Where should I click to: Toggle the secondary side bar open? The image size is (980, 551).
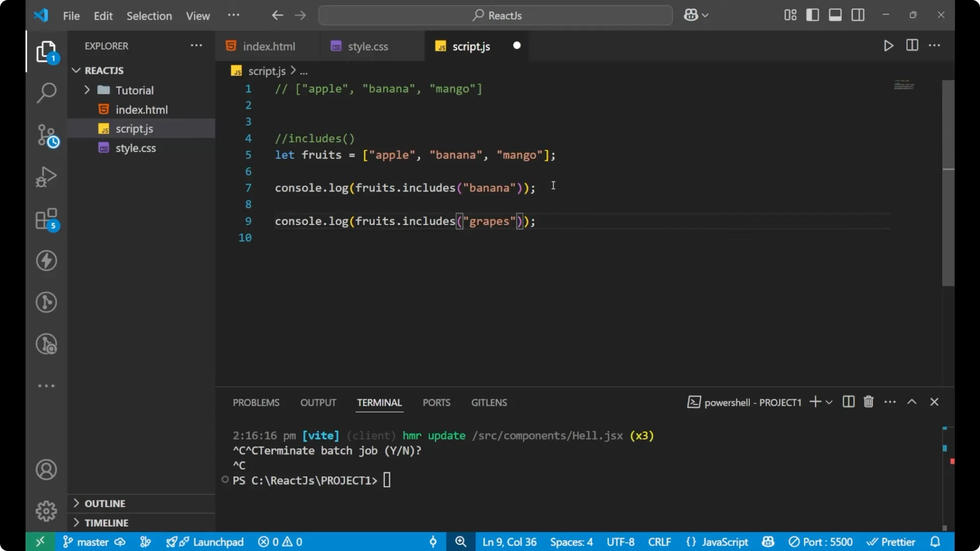tap(858, 15)
